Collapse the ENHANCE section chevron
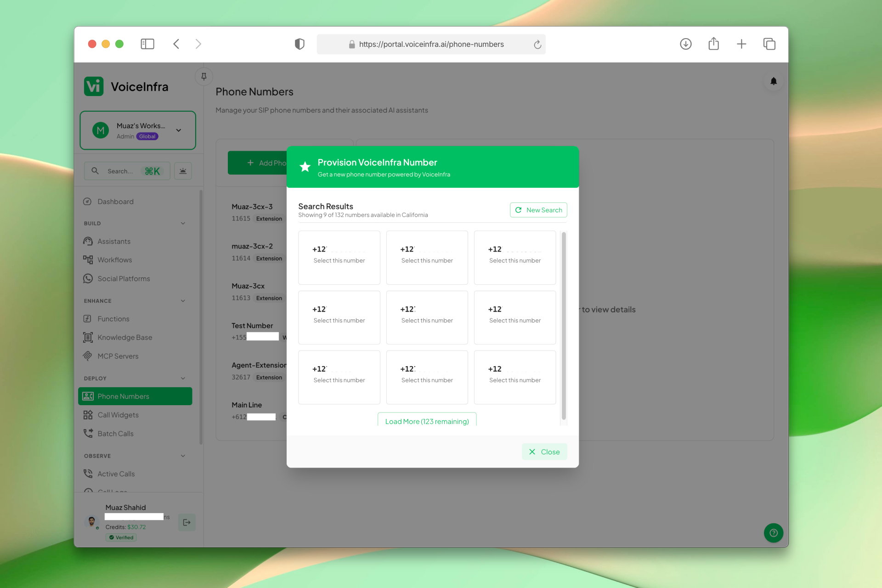 (183, 301)
